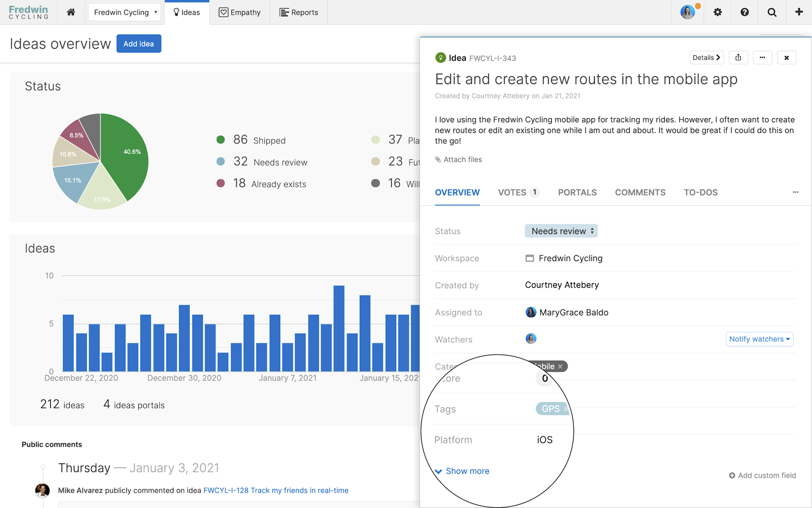The image size is (812, 508).
Task: Open the user avatar menu
Action: pyautogui.click(x=688, y=12)
